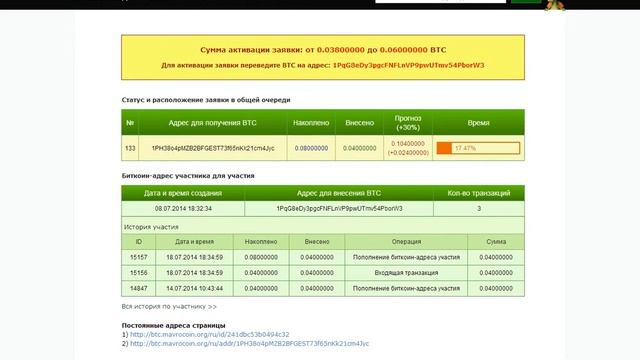Open permanent link ending in 241dbc53b0494c32

coord(209,335)
